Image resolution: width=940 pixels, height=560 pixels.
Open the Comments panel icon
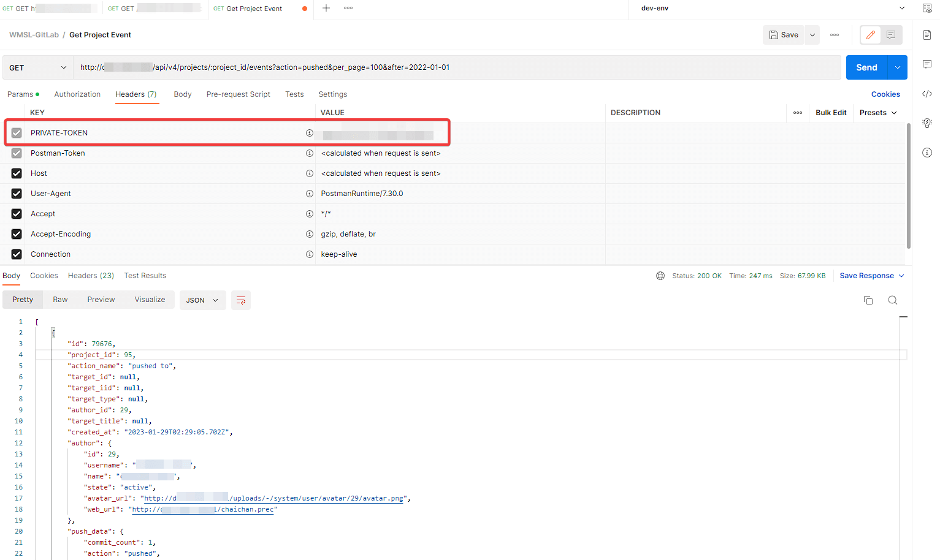pyautogui.click(x=927, y=64)
